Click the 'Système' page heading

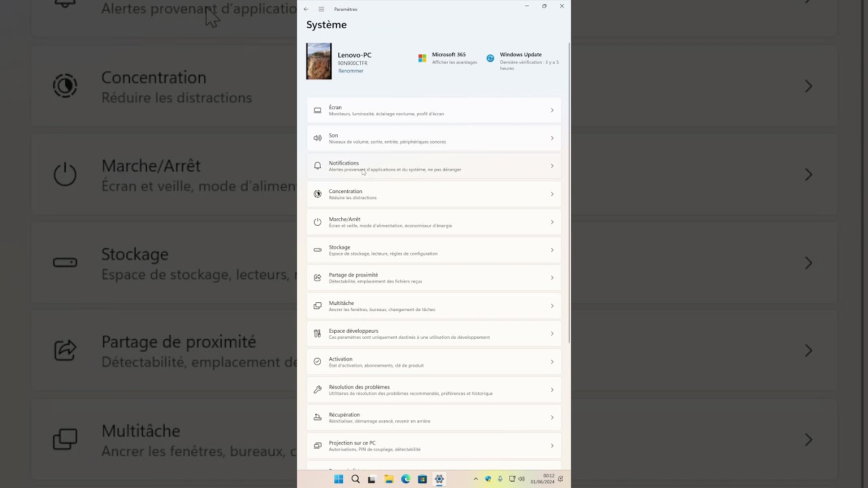pos(326,25)
